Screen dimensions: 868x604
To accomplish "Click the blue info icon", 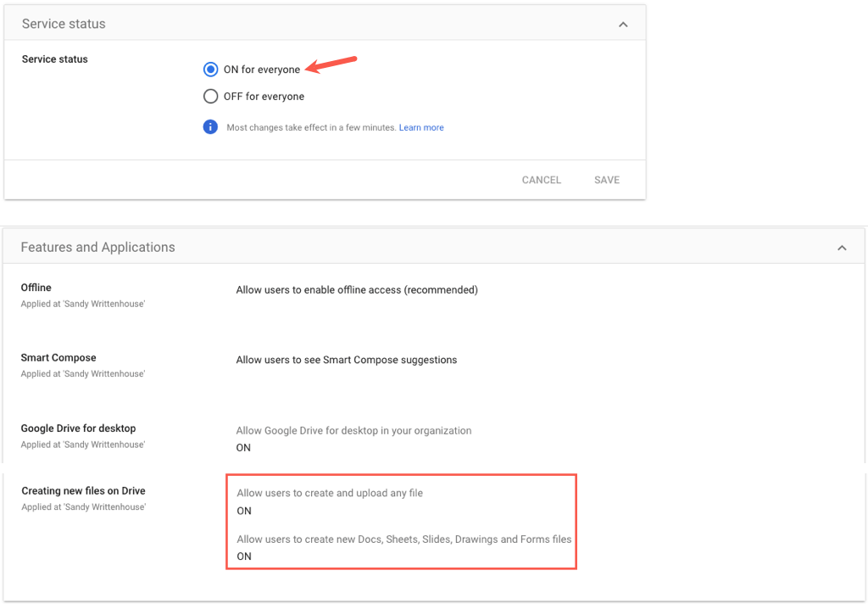I will (210, 127).
